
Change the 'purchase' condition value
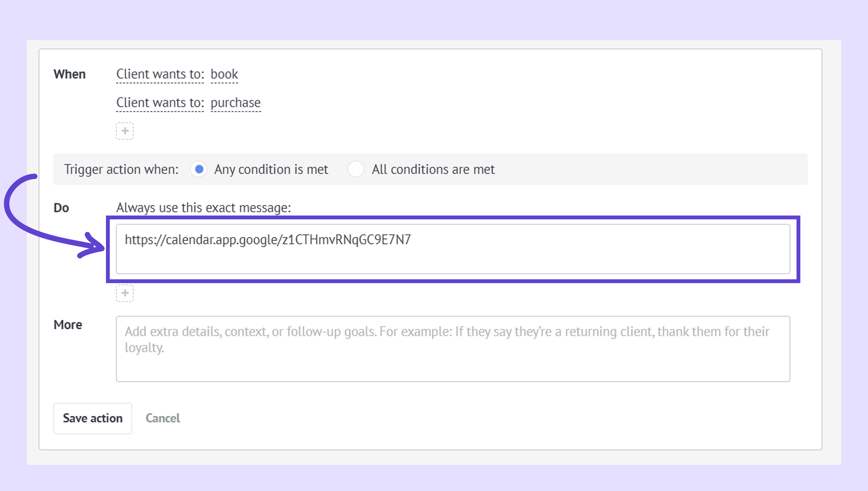click(x=236, y=103)
